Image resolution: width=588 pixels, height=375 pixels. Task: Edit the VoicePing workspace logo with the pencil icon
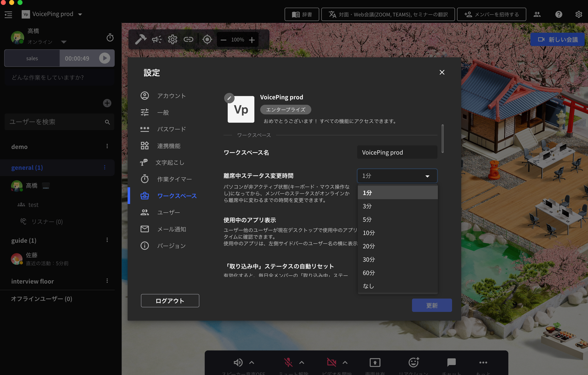[229, 98]
